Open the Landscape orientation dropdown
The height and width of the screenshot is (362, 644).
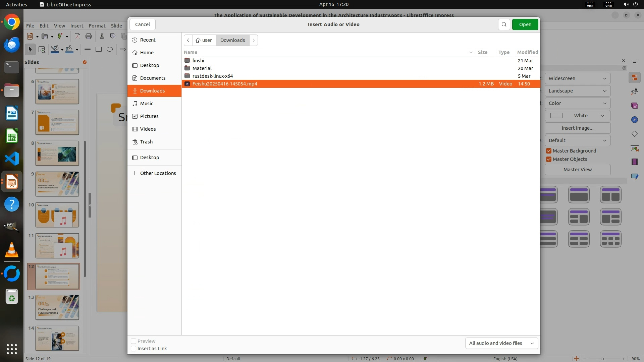coord(577,91)
